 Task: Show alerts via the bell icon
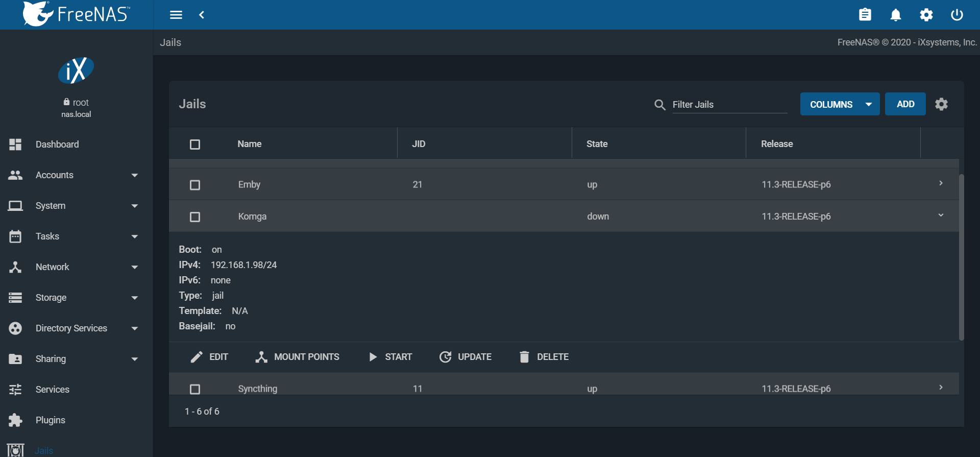tap(895, 15)
